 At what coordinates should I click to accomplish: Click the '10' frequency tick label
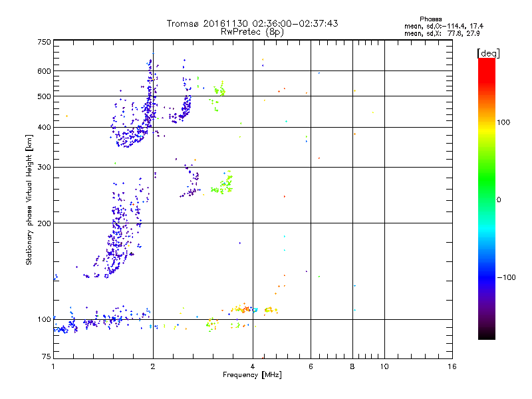[x=384, y=366]
